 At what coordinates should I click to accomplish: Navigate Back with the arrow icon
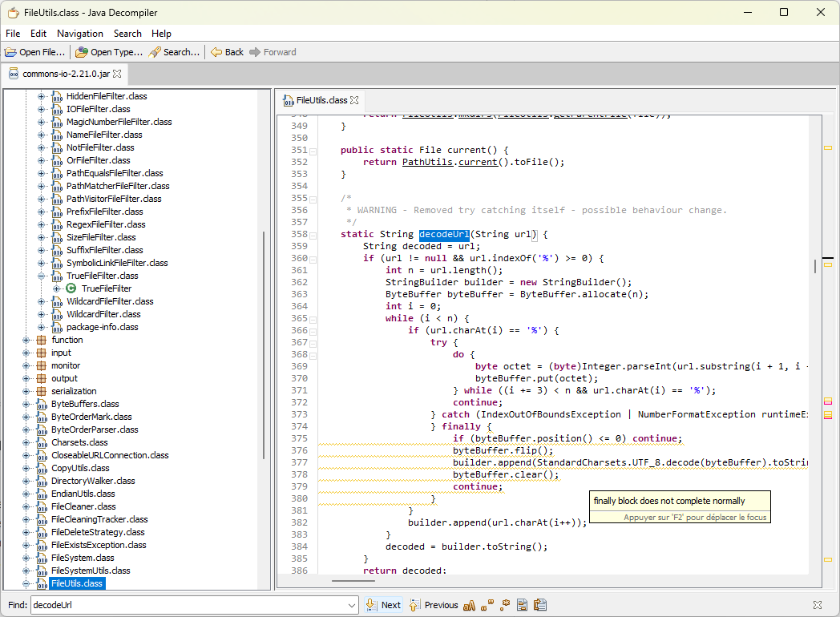point(216,52)
